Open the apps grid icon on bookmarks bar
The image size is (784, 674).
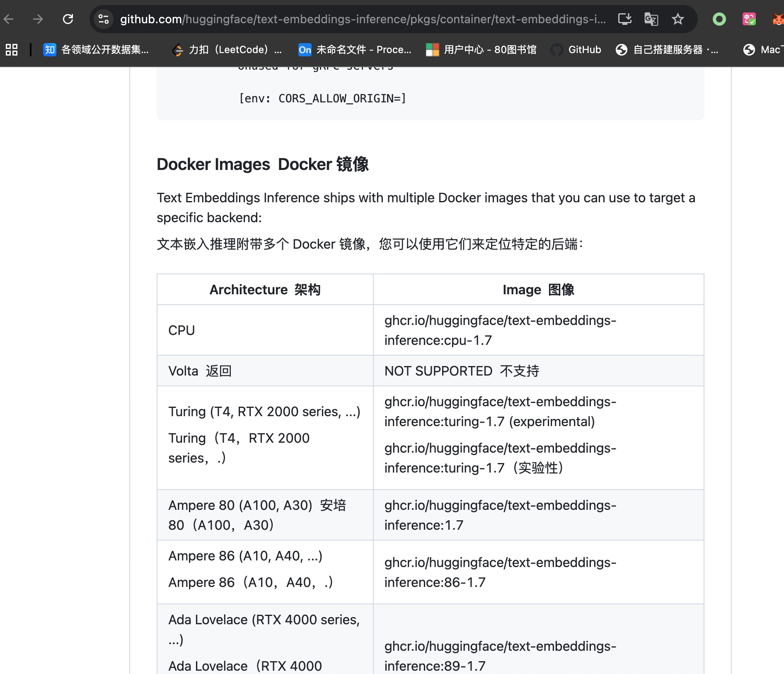[11, 50]
